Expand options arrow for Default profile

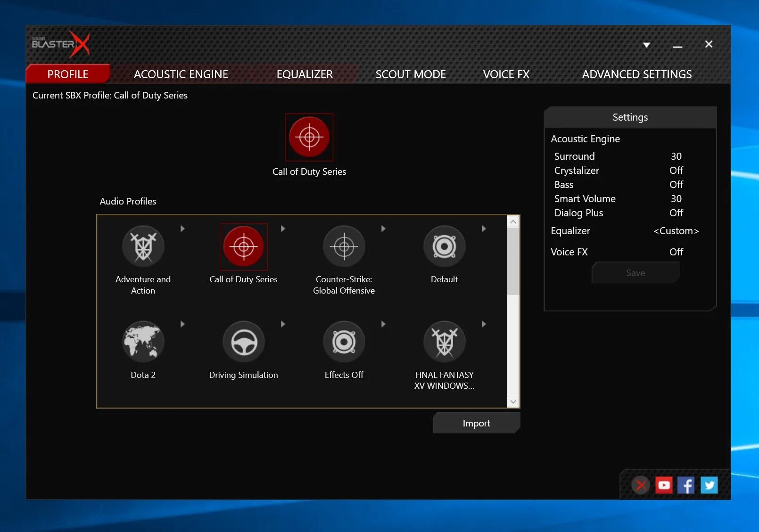pyautogui.click(x=484, y=229)
